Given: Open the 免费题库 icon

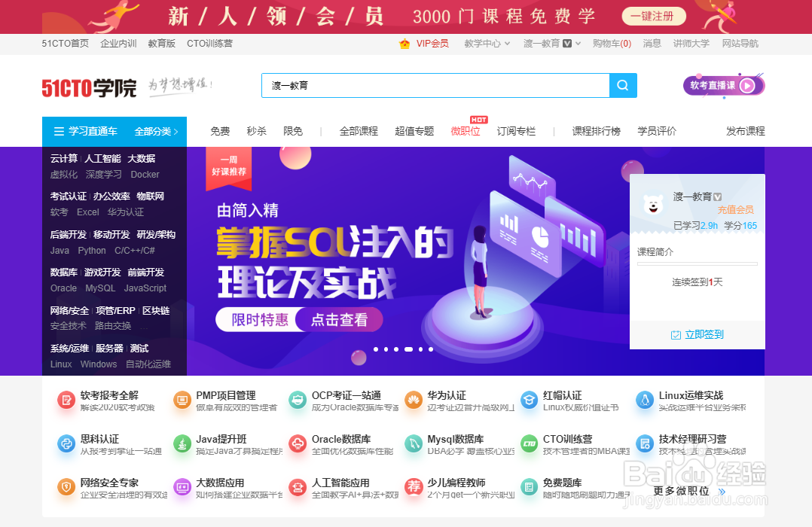Looking at the screenshot, I should [x=530, y=487].
